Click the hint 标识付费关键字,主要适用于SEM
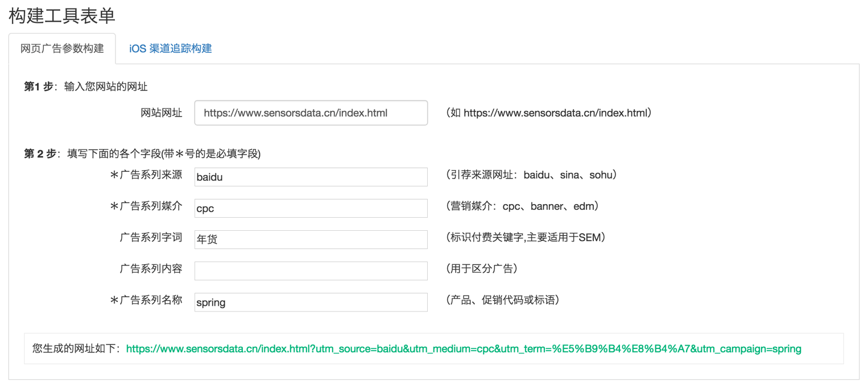Viewport: 868px width, 386px height. (526, 238)
